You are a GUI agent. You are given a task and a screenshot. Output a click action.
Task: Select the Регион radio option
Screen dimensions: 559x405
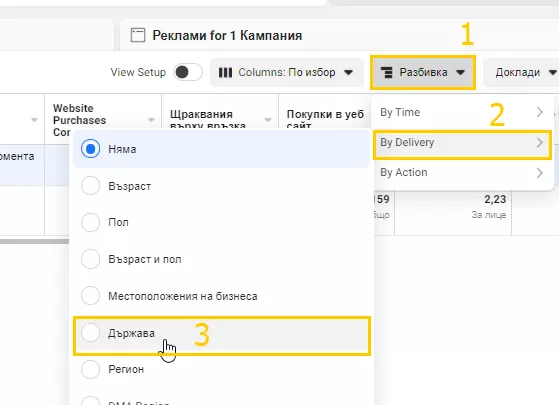[91, 369]
